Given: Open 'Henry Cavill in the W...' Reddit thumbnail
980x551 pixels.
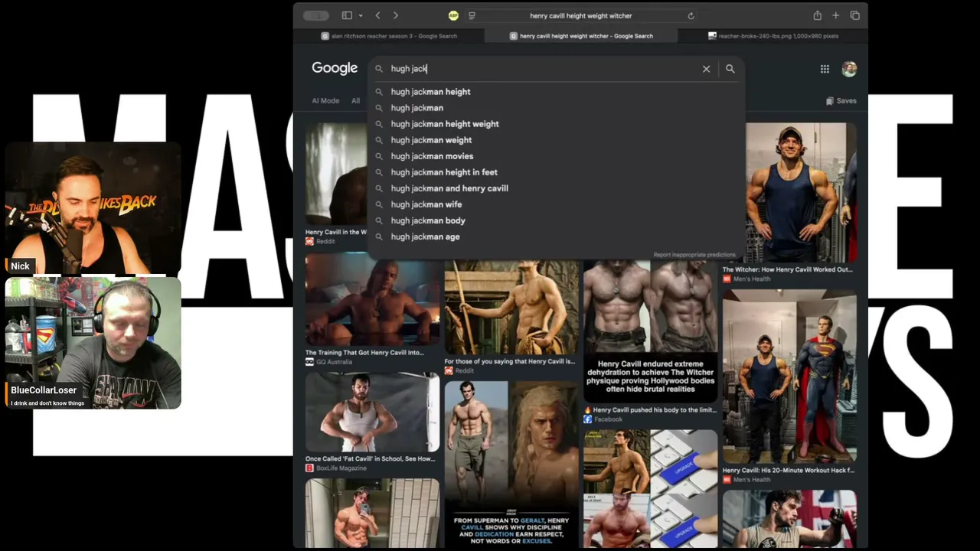Looking at the screenshot, I should (336, 174).
